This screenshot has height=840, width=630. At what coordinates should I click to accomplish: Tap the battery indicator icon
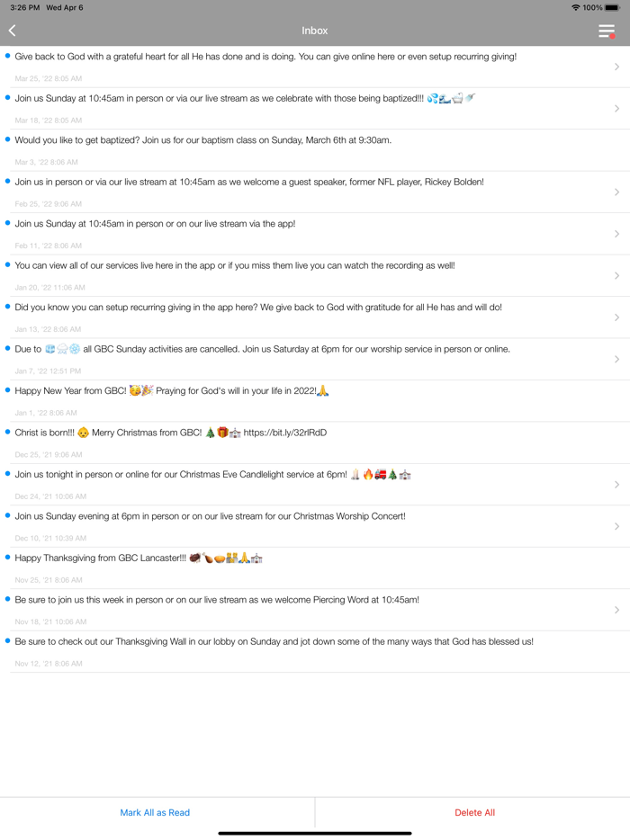(x=612, y=7)
